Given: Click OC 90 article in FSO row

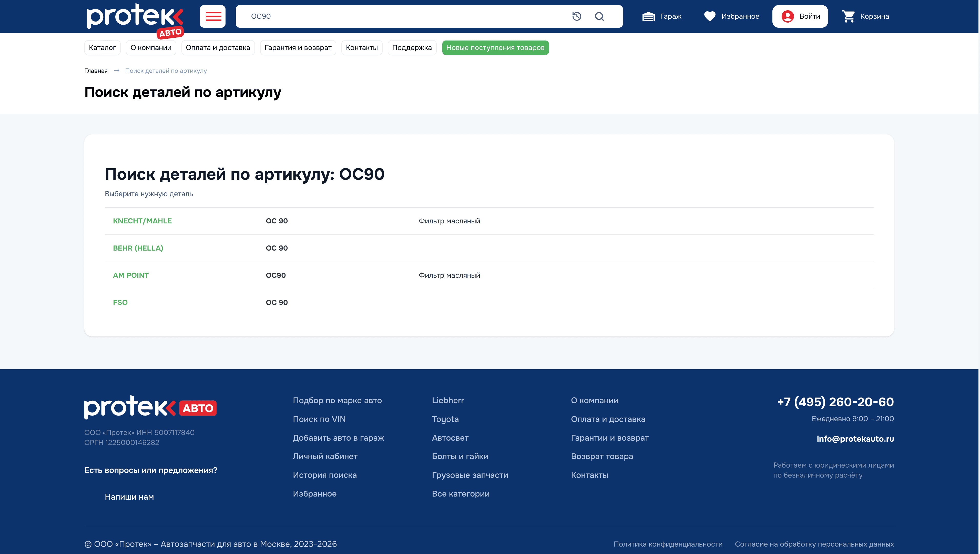Looking at the screenshot, I should 277,302.
